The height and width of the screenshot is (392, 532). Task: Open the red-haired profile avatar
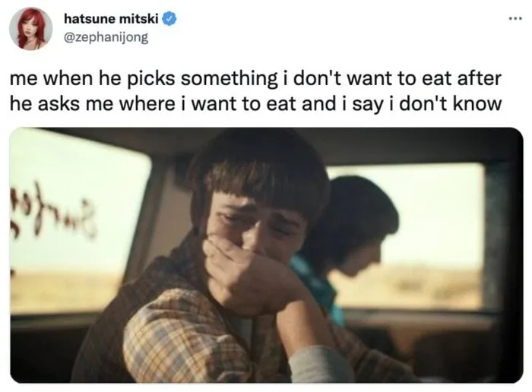[x=31, y=28]
